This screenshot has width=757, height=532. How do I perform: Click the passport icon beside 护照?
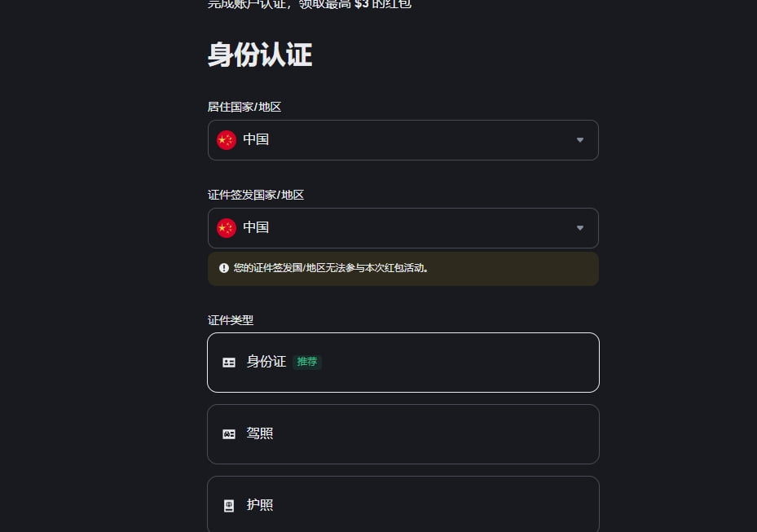pos(229,505)
